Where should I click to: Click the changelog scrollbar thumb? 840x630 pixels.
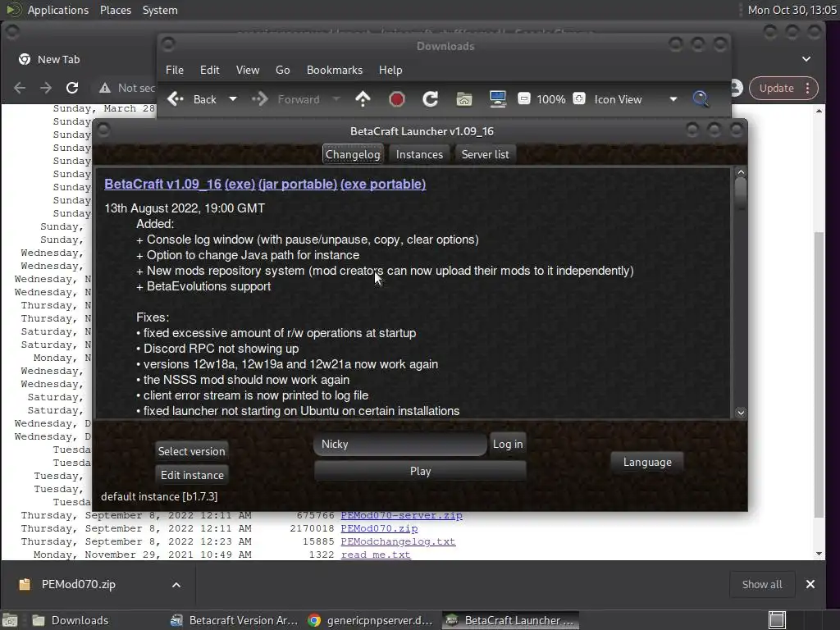tap(741, 194)
